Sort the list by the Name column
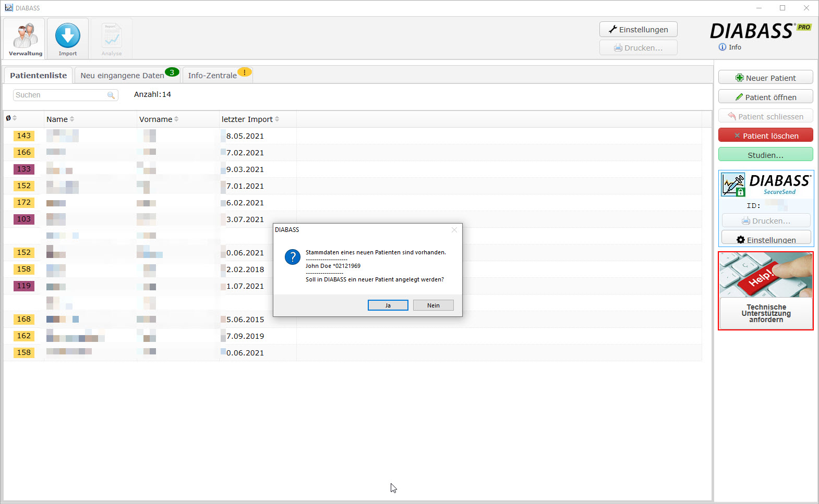This screenshot has width=819, height=504. [60, 119]
